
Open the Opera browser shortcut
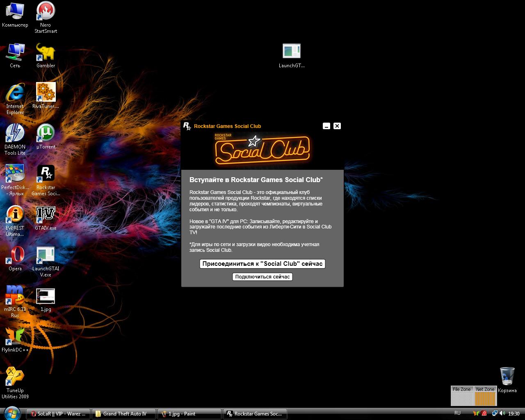pos(15,255)
